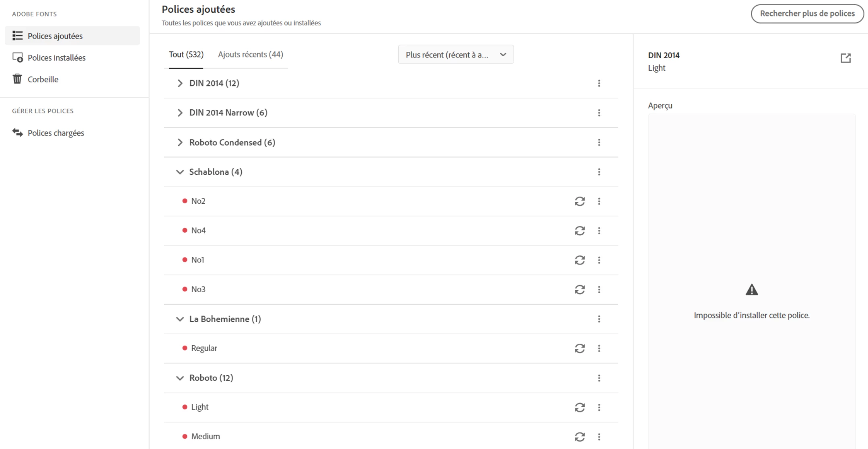This screenshot has height=449, width=868.
Task: Collapse the Schablona (4) family
Action: [x=180, y=172]
